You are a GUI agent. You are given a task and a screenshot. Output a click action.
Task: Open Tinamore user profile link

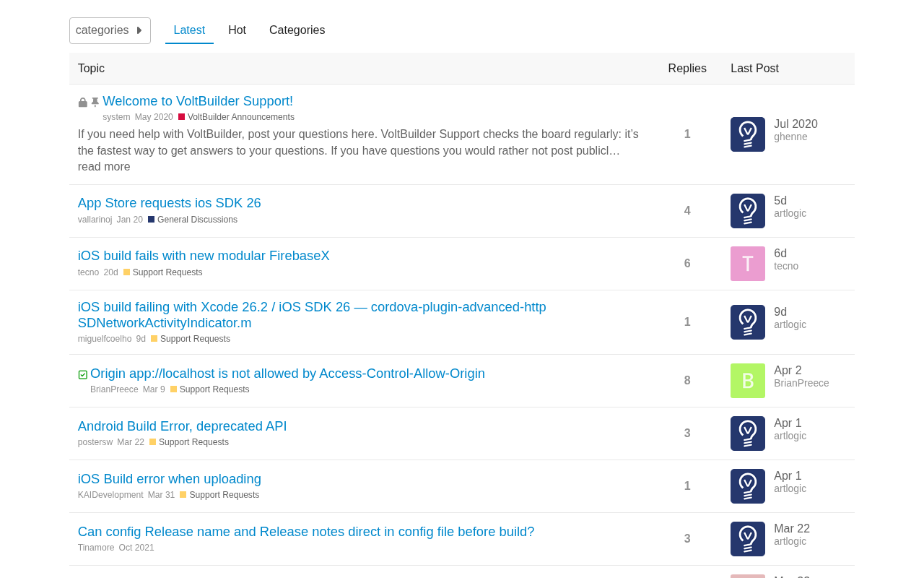click(x=96, y=548)
